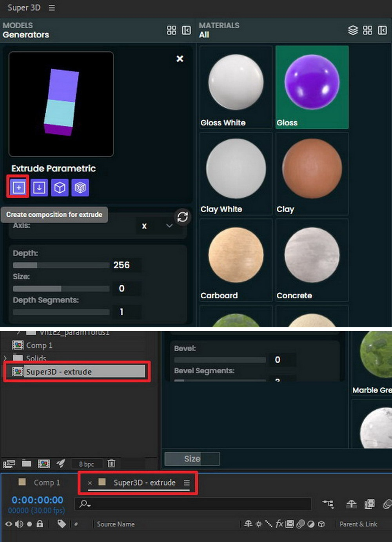This screenshot has width=392, height=542.
Task: Click the trash icon in the Project panel
Action: [111, 464]
